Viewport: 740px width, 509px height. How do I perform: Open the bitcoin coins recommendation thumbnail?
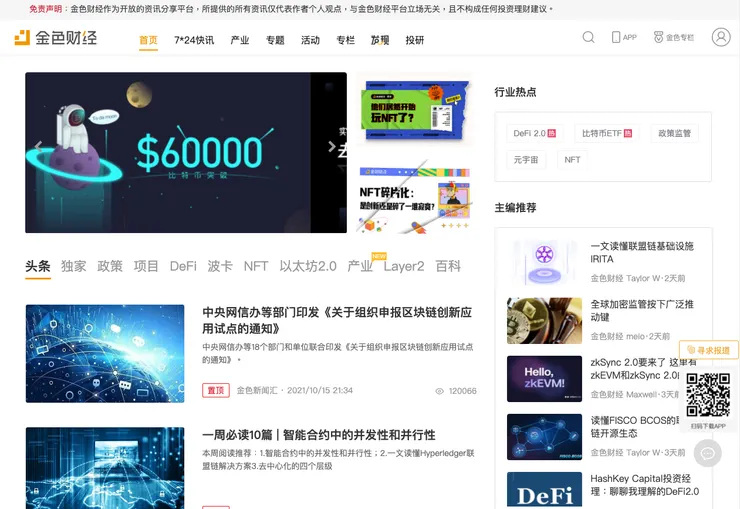tap(544, 320)
